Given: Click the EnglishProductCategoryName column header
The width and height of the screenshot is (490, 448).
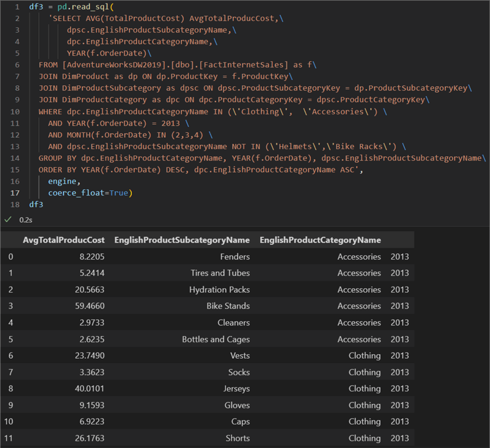Looking at the screenshot, I should pyautogui.click(x=321, y=240).
